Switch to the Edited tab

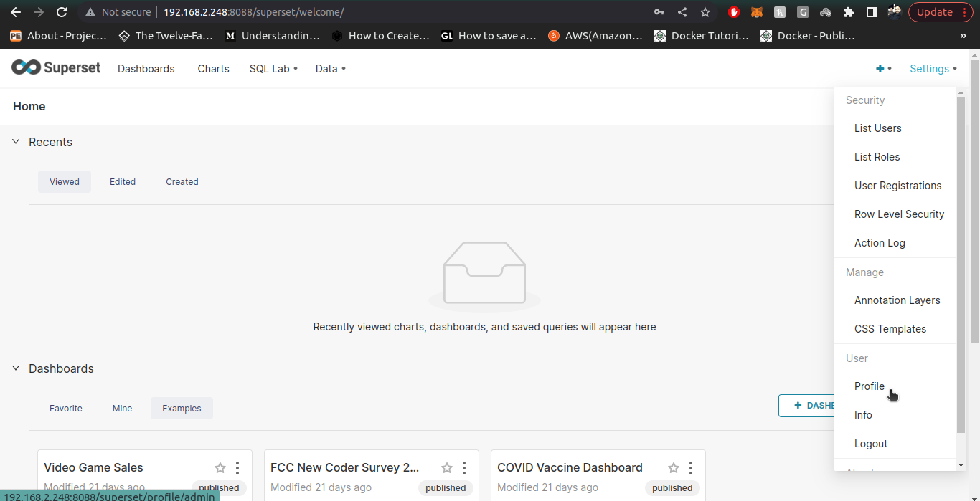tap(122, 181)
